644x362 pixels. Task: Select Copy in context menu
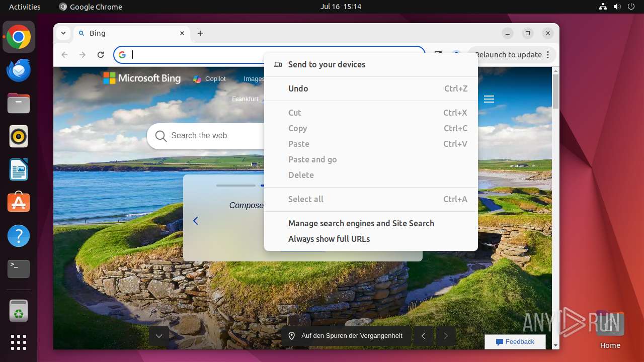371,128
